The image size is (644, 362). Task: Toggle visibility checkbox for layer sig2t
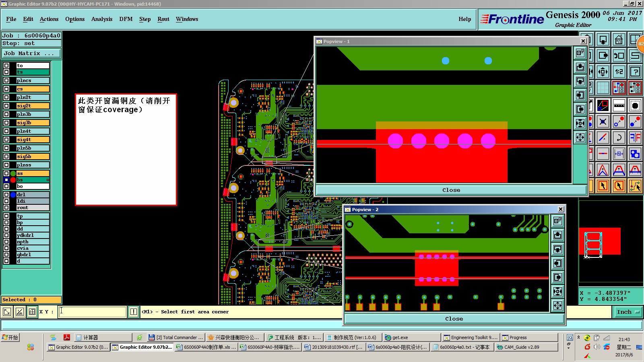point(6,106)
